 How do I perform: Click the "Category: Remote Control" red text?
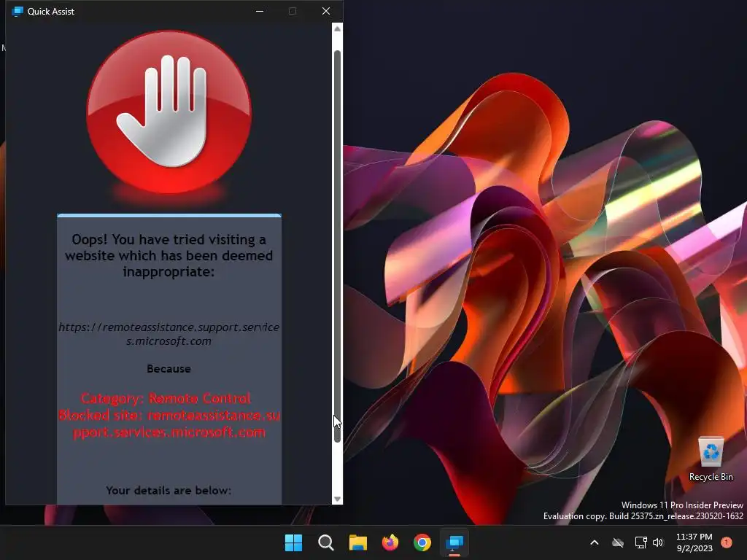(x=166, y=398)
